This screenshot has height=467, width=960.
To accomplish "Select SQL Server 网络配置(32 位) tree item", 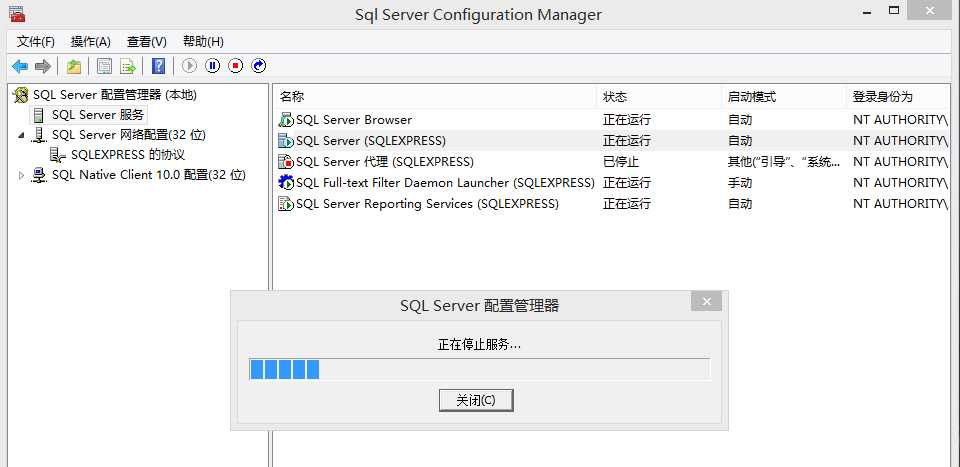I will [x=129, y=135].
